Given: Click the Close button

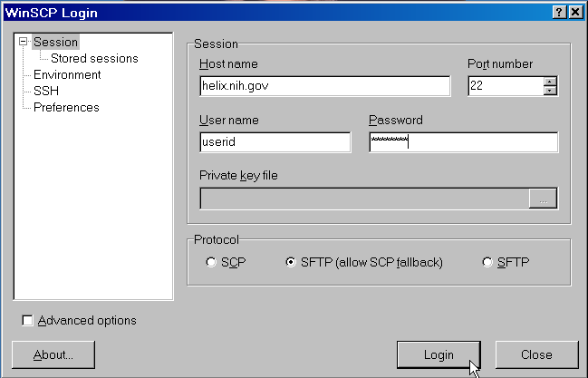Looking at the screenshot, I should (536, 354).
